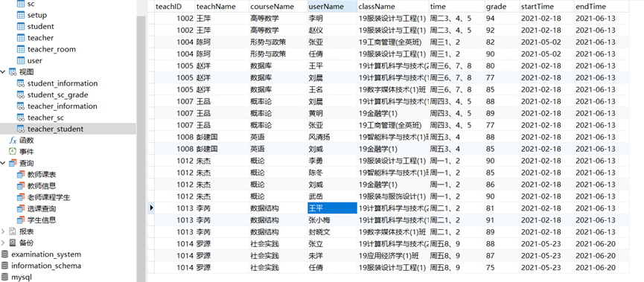Expand the 备份 backup node

3,243
